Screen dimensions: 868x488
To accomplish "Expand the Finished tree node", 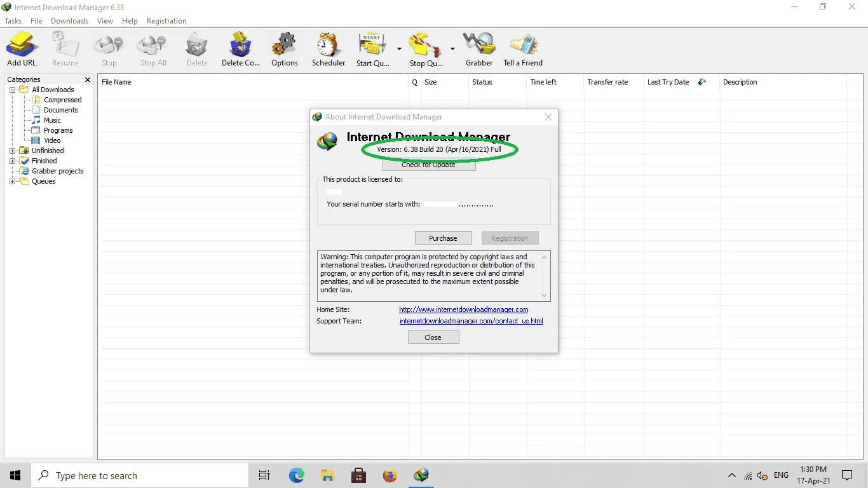I will (13, 161).
